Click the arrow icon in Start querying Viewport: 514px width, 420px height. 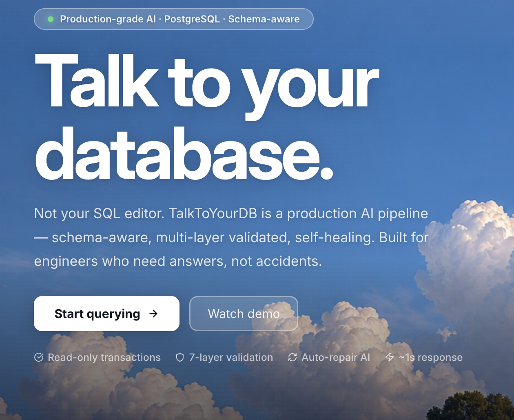(x=153, y=314)
